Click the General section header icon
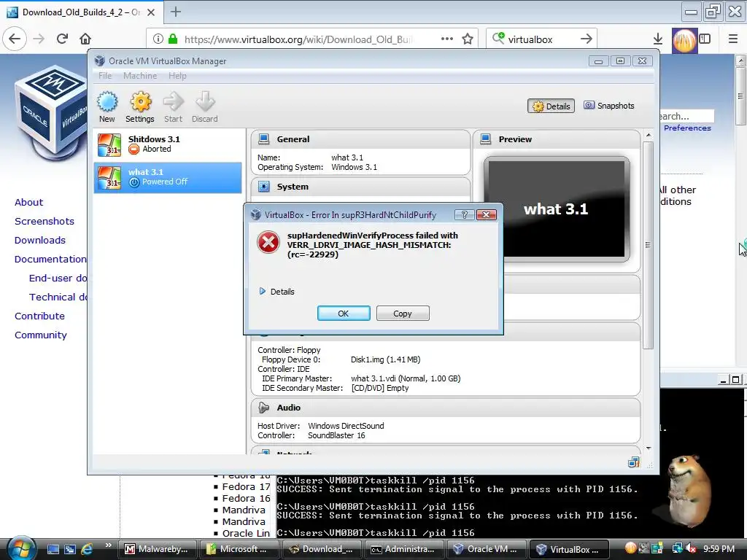Image resolution: width=747 pixels, height=560 pixels. [x=263, y=139]
